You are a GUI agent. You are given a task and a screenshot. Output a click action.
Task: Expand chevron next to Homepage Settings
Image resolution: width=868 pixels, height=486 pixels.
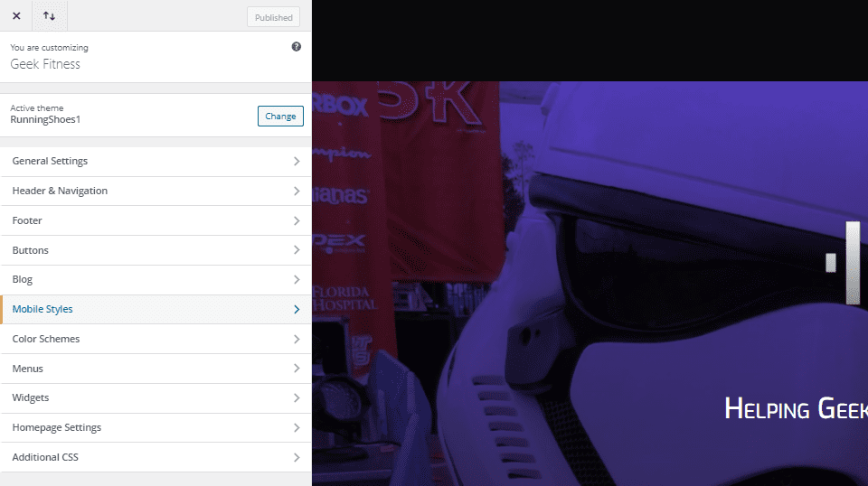(297, 428)
